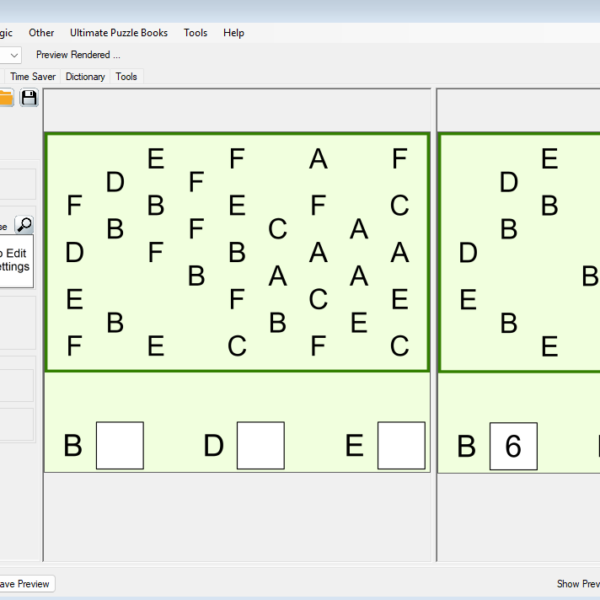Select the Tools tab below toolbar
This screenshot has height=600, width=600.
click(126, 76)
